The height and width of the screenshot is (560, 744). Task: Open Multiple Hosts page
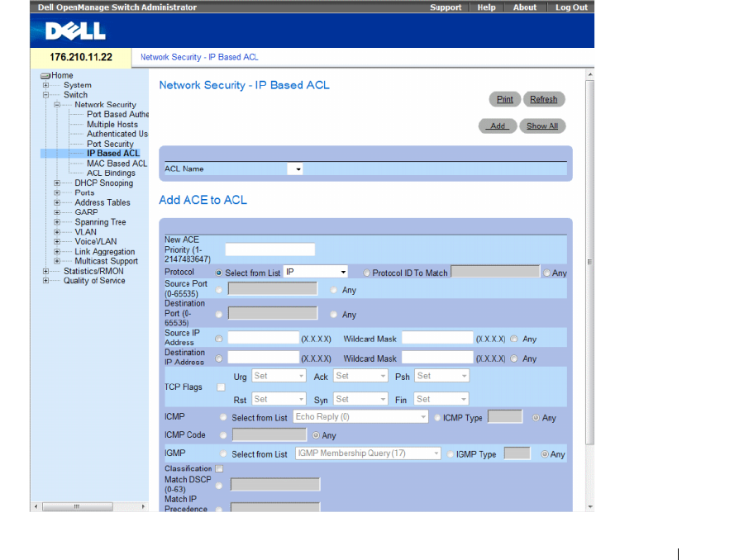[x=112, y=124]
